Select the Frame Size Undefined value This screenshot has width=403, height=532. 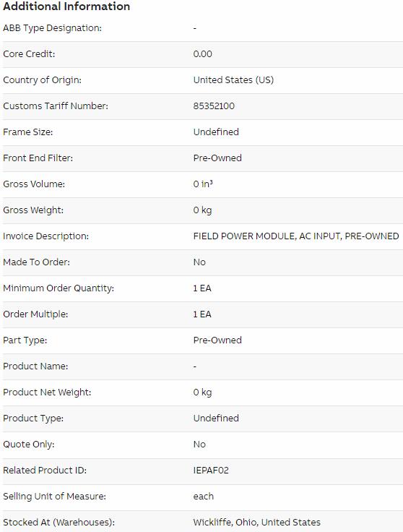coord(216,132)
